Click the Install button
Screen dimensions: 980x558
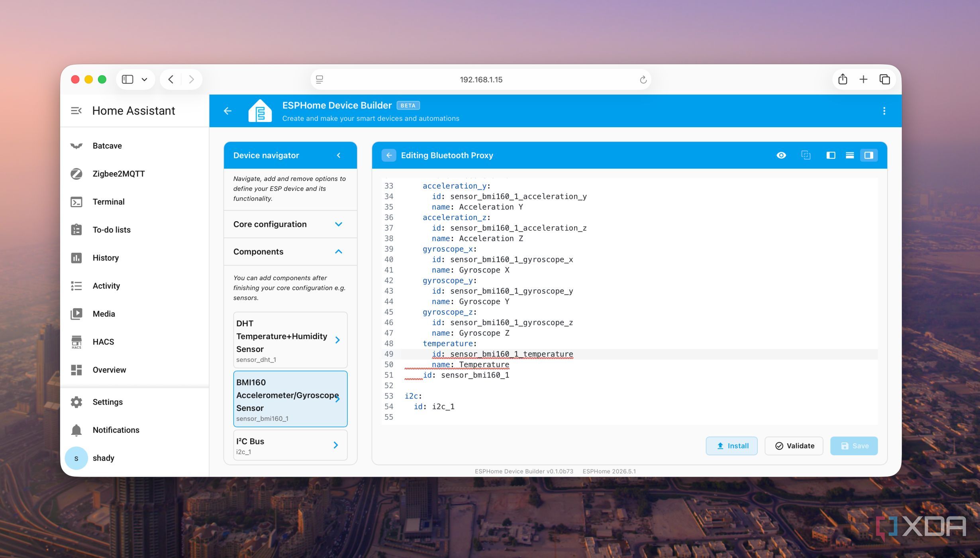(732, 446)
